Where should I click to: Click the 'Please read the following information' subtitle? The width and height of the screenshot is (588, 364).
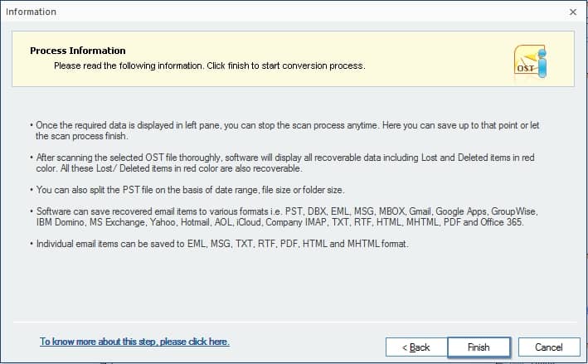(x=210, y=66)
